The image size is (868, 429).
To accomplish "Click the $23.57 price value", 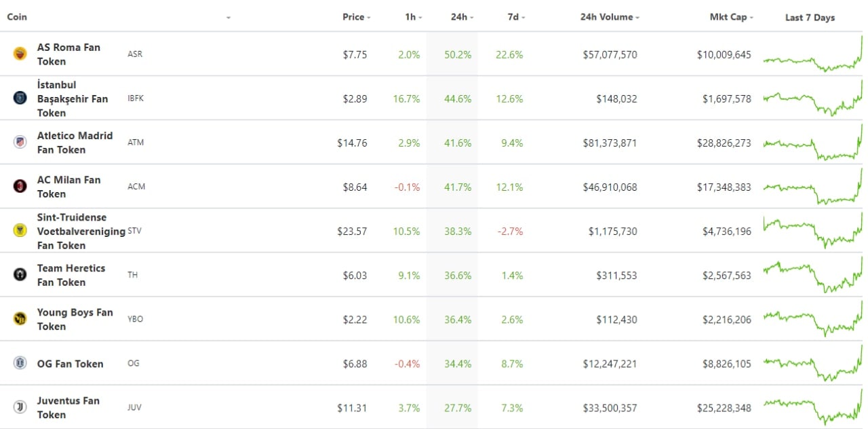I will point(352,231).
